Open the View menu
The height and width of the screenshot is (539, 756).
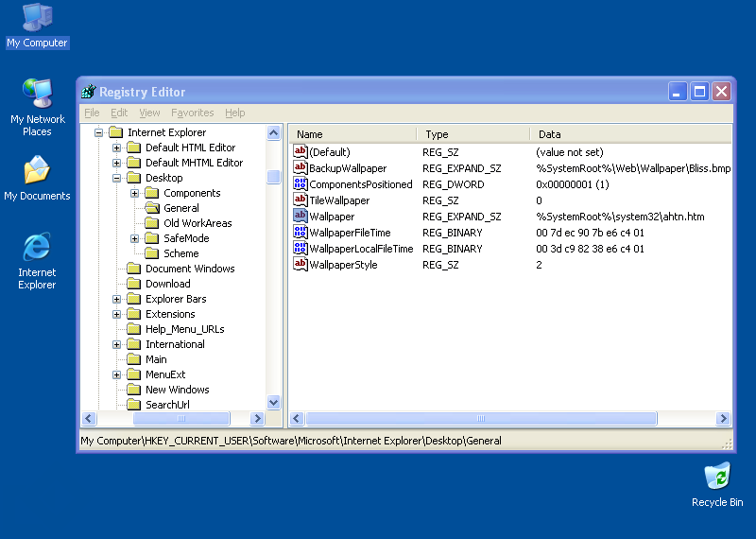tap(149, 113)
